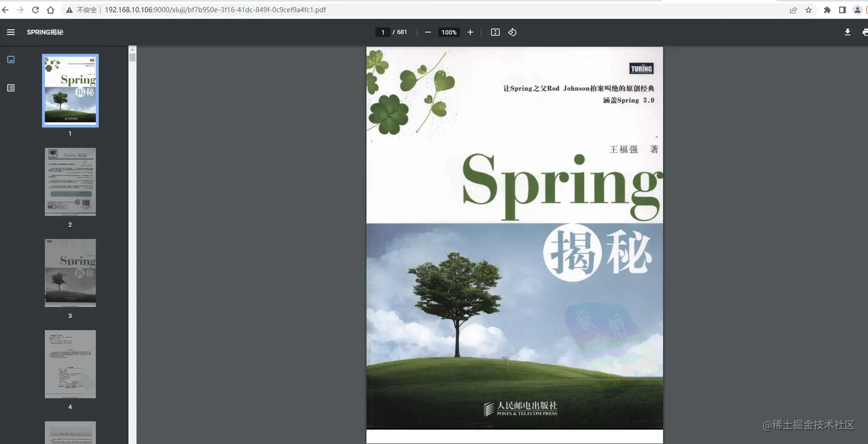868x444 pixels.
Task: Open the browser home page
Action: (51, 10)
